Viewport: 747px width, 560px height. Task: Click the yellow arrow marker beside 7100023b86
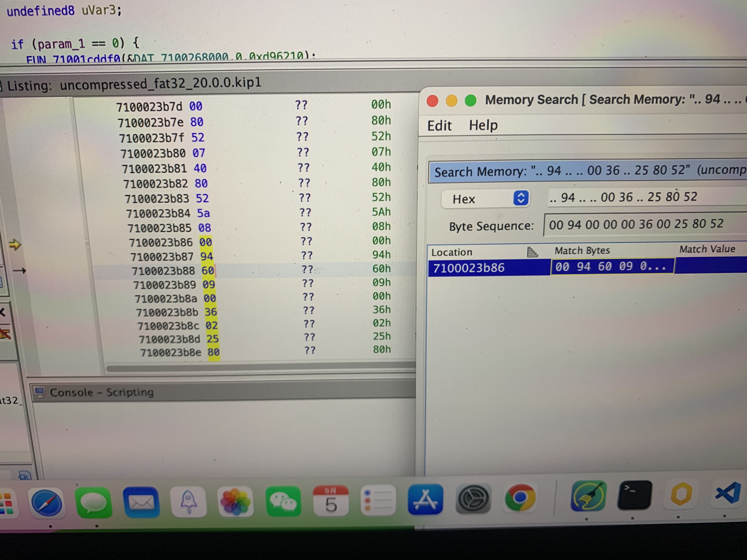tap(15, 244)
